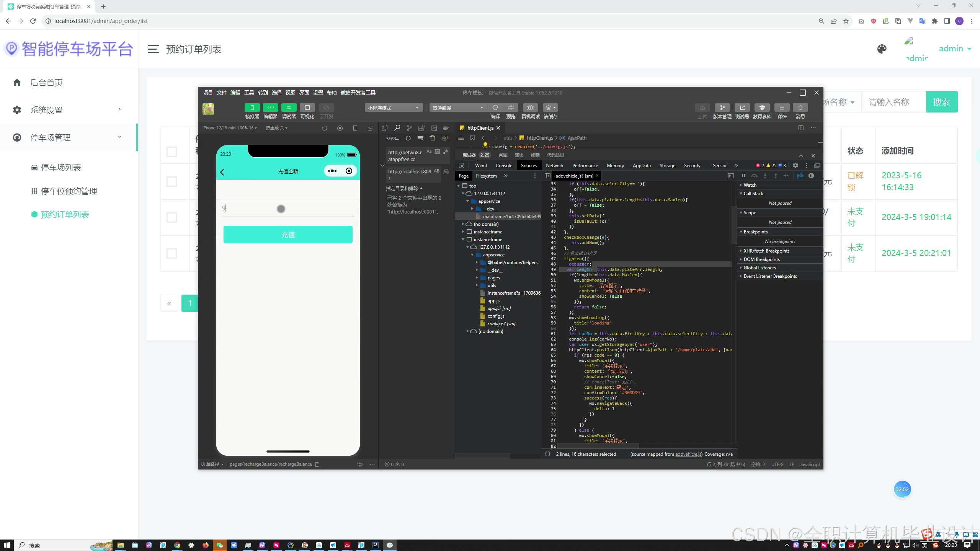980x551 pixels.
Task: Click the compile refresh (编译) icon
Action: click(495, 108)
